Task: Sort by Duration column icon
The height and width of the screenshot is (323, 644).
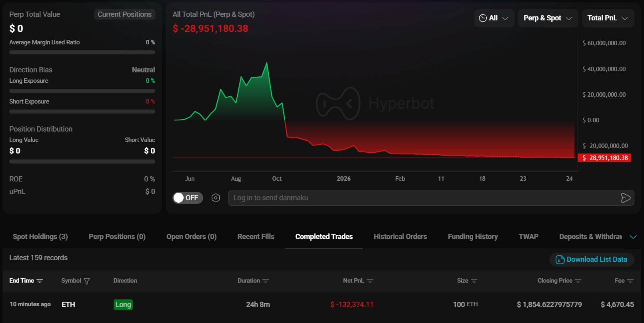Action: click(x=266, y=281)
